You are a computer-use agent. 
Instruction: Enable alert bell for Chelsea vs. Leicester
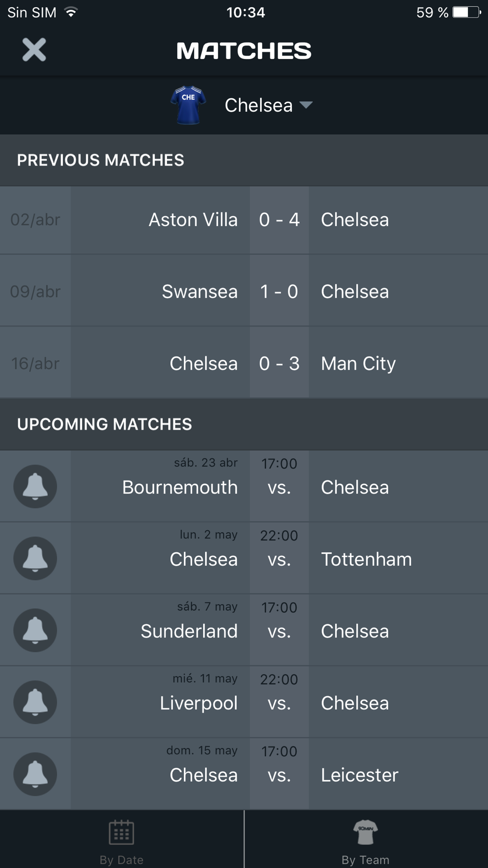pos(35,774)
